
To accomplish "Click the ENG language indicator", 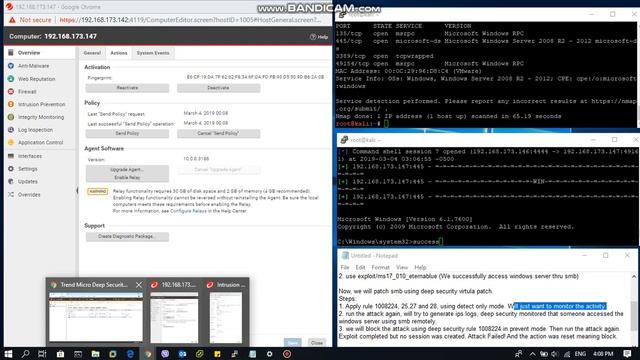I will pyautogui.click(x=580, y=354).
